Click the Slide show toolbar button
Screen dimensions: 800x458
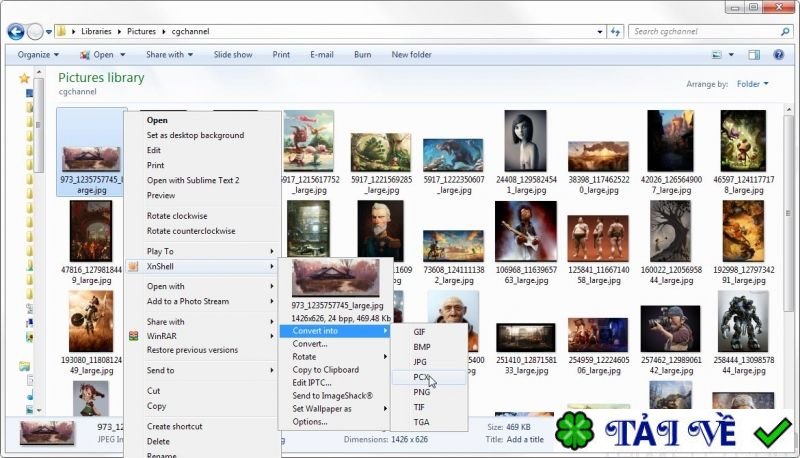pos(233,55)
